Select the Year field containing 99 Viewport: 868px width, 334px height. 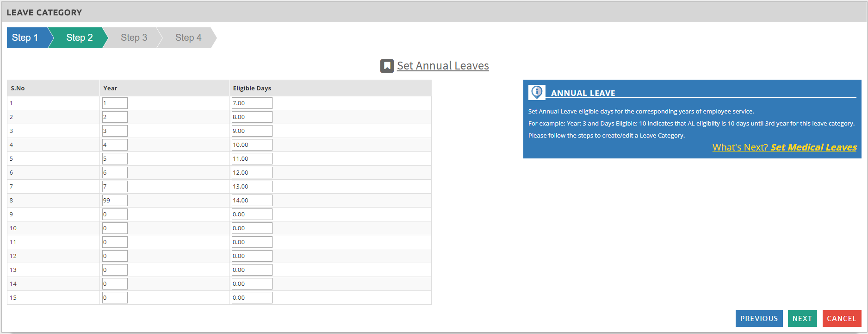point(115,200)
